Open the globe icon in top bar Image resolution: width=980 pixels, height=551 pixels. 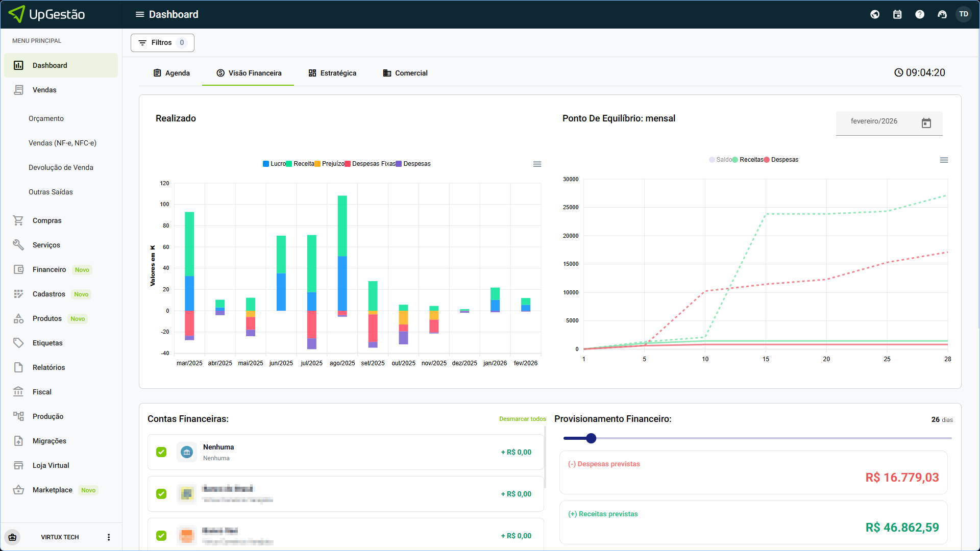(x=875, y=14)
